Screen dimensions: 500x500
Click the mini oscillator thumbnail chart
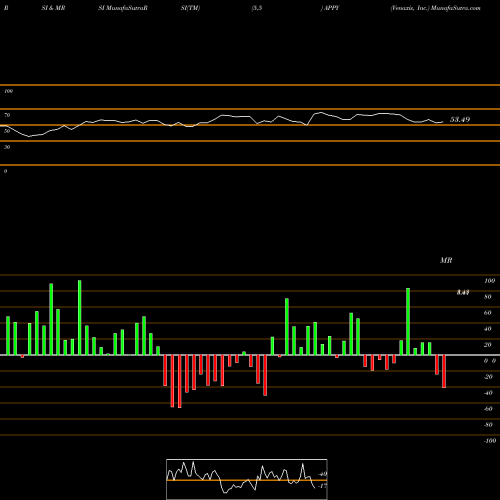(247, 479)
